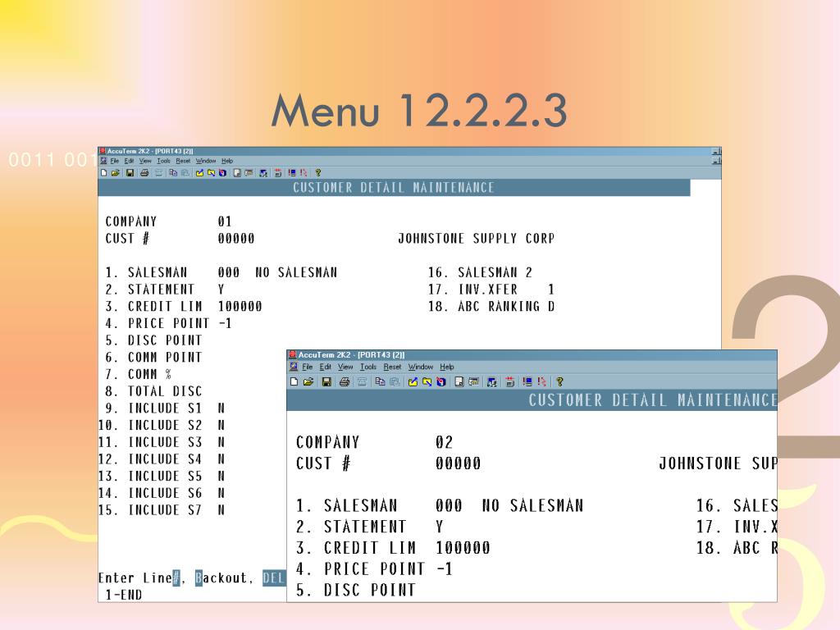This screenshot has height=630, width=840.
Task: Click yellow key Help icon in front Company 02 toolbar
Action: (559, 382)
